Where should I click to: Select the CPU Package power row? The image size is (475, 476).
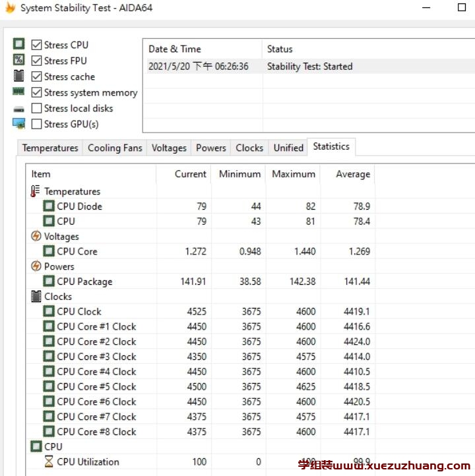(x=84, y=282)
